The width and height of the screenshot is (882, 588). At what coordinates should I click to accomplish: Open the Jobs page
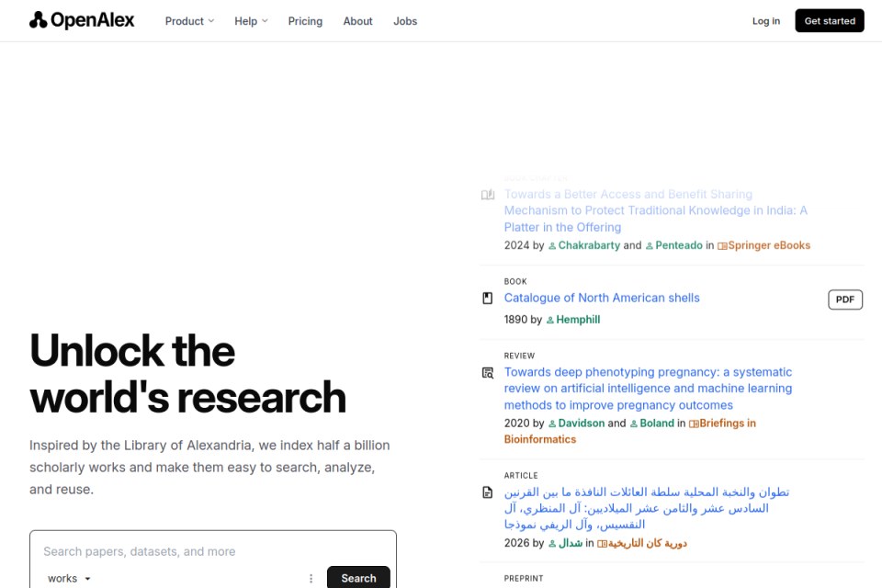click(405, 21)
